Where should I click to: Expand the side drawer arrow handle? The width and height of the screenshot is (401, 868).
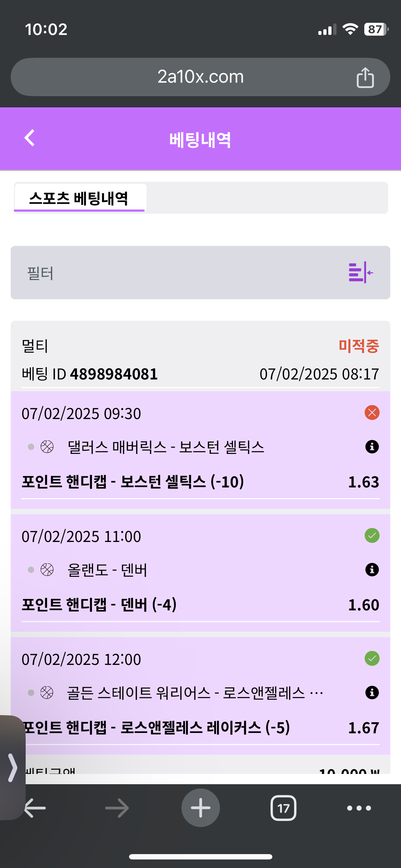point(12,767)
